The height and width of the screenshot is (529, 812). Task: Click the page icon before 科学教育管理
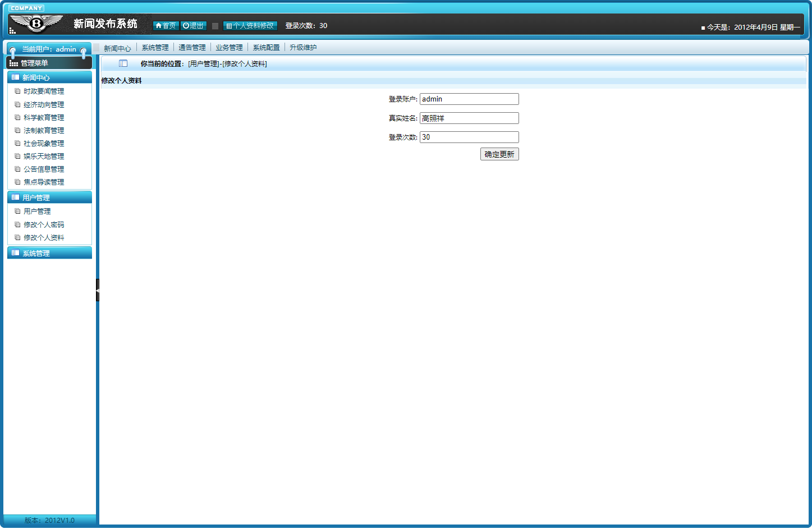click(x=17, y=117)
